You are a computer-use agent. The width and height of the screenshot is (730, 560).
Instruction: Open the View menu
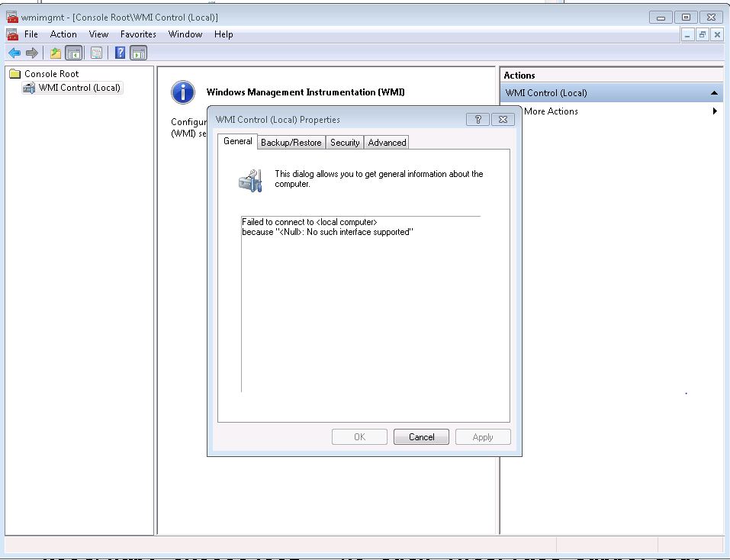point(98,34)
